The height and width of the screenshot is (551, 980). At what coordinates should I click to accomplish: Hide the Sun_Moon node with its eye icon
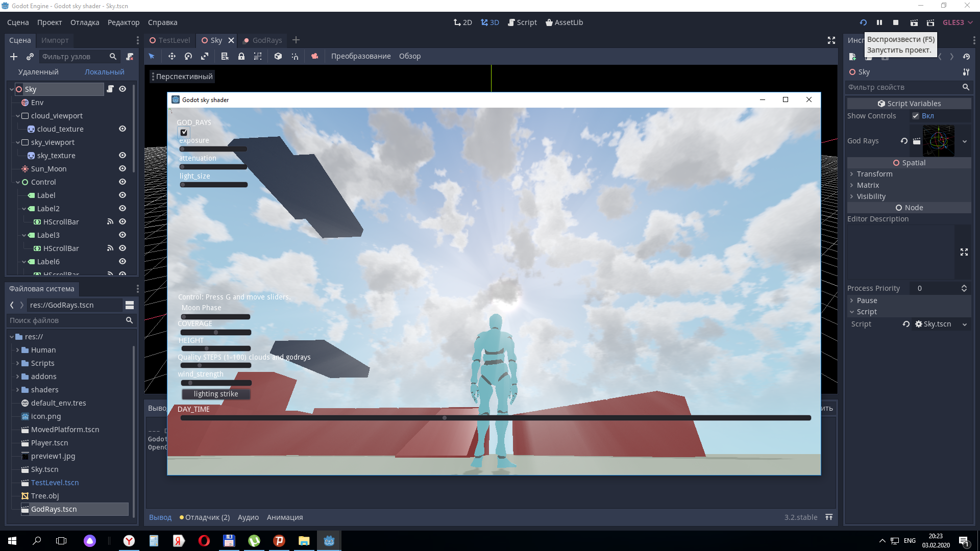(x=122, y=168)
